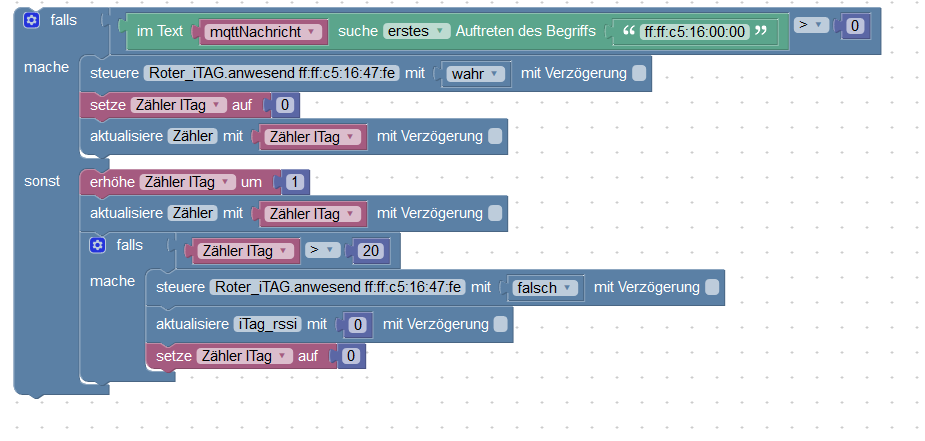Open 'Zähler ITag' dropdown in first 'setze' block

(179, 105)
